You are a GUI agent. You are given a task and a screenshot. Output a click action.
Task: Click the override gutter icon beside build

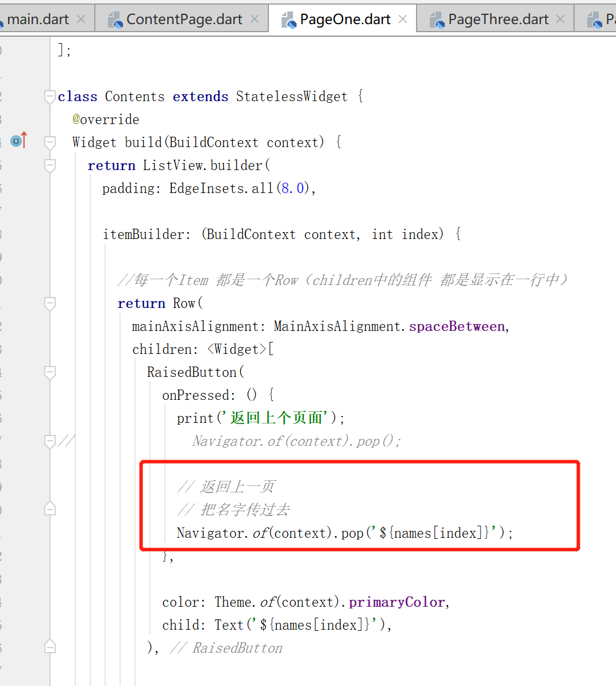[19, 140]
